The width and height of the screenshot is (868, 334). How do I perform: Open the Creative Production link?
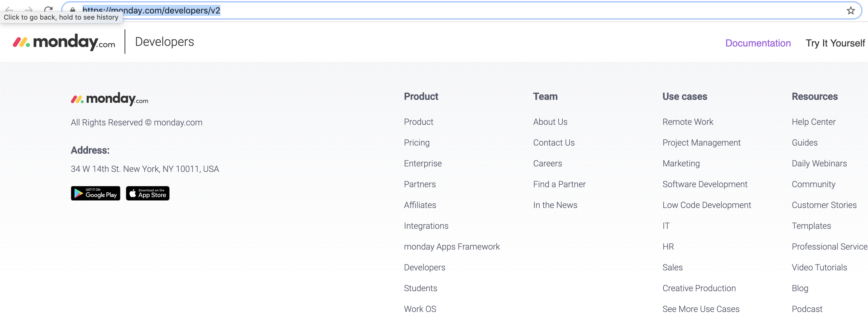click(699, 288)
